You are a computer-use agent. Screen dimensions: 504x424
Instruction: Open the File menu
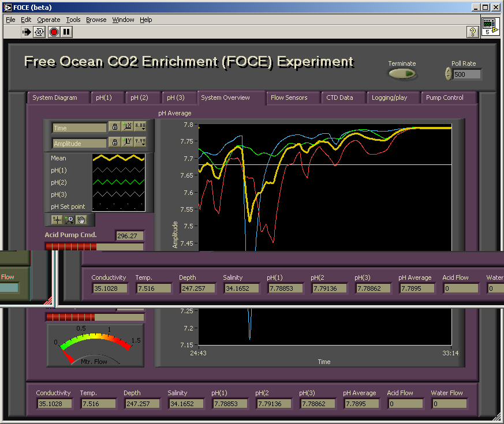[x=10, y=20]
